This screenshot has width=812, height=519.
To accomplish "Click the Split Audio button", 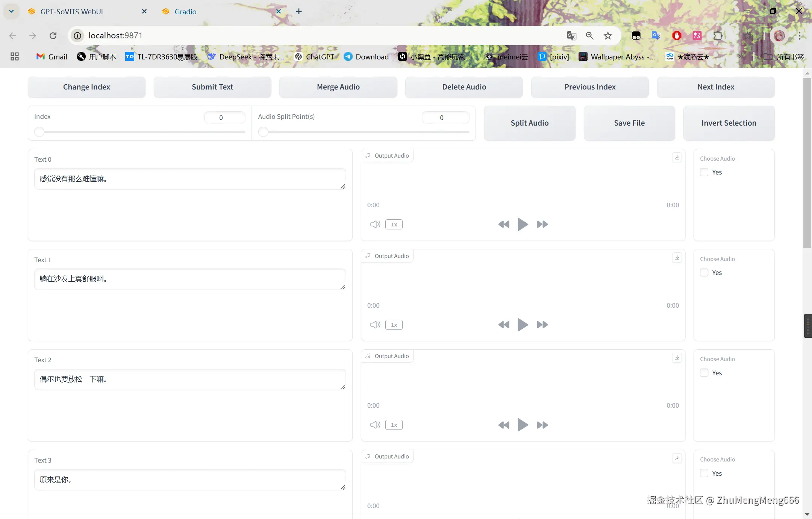I will 529,123.
